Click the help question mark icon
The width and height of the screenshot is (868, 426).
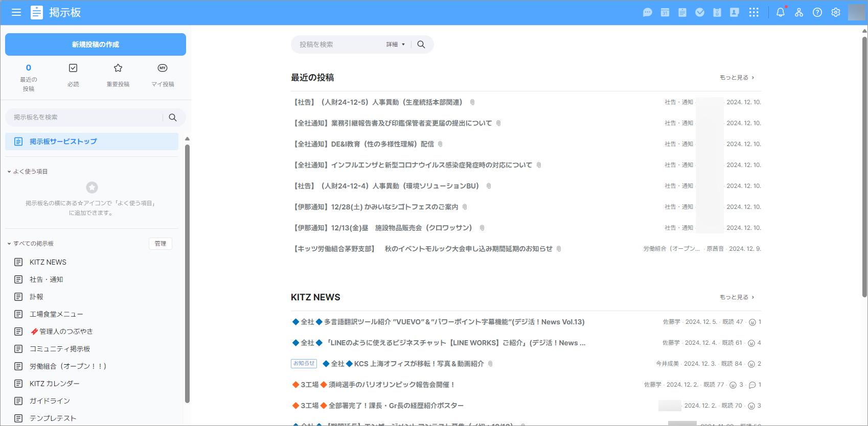(817, 13)
